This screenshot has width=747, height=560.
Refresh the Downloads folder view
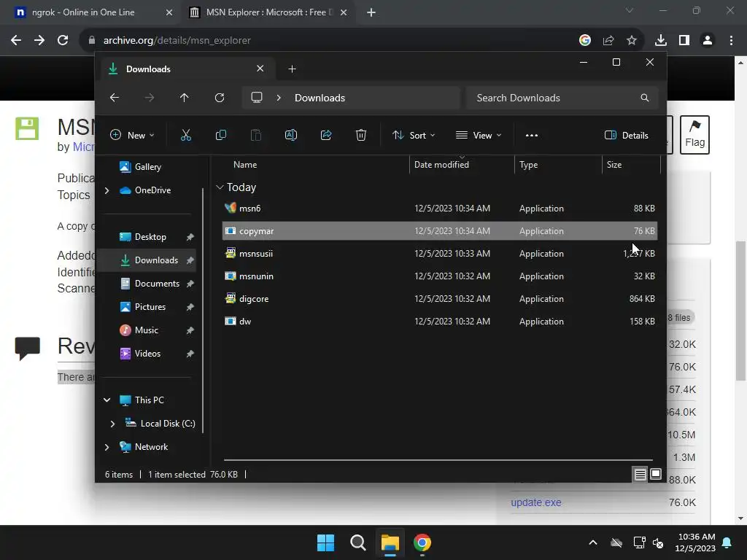click(219, 98)
